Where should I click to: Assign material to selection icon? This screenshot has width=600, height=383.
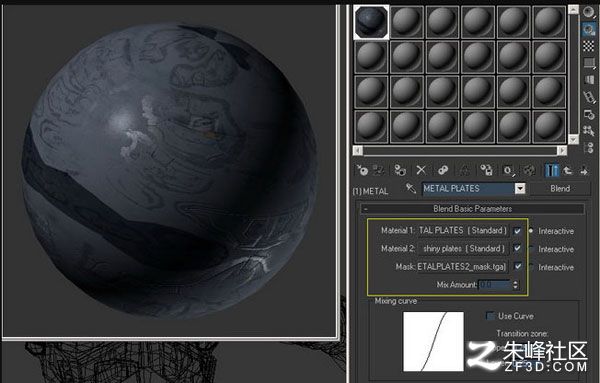tap(400, 170)
